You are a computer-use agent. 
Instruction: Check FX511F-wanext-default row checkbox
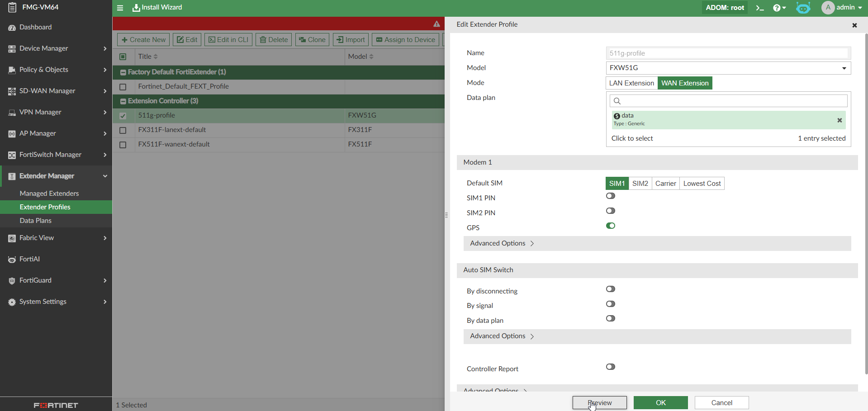click(123, 145)
